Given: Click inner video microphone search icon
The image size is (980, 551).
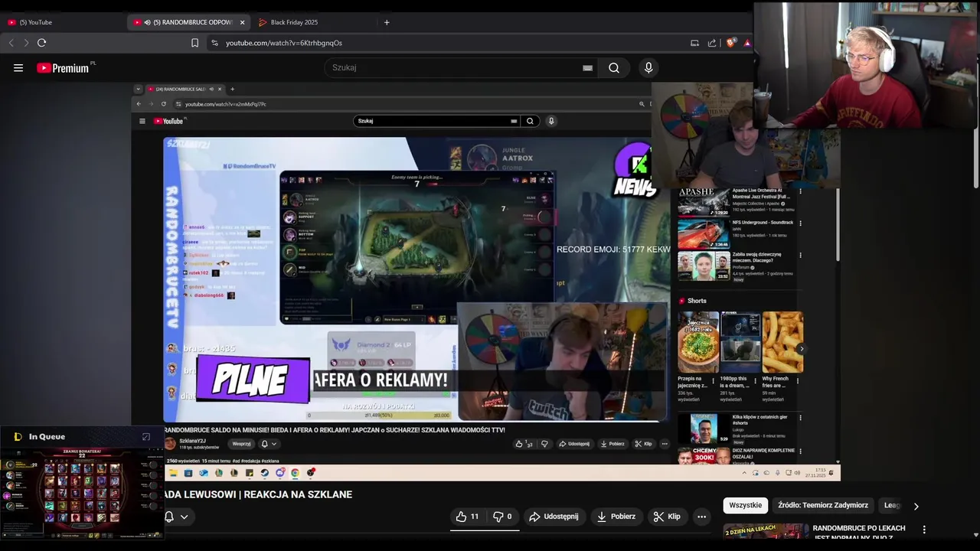Looking at the screenshot, I should 550,121.
